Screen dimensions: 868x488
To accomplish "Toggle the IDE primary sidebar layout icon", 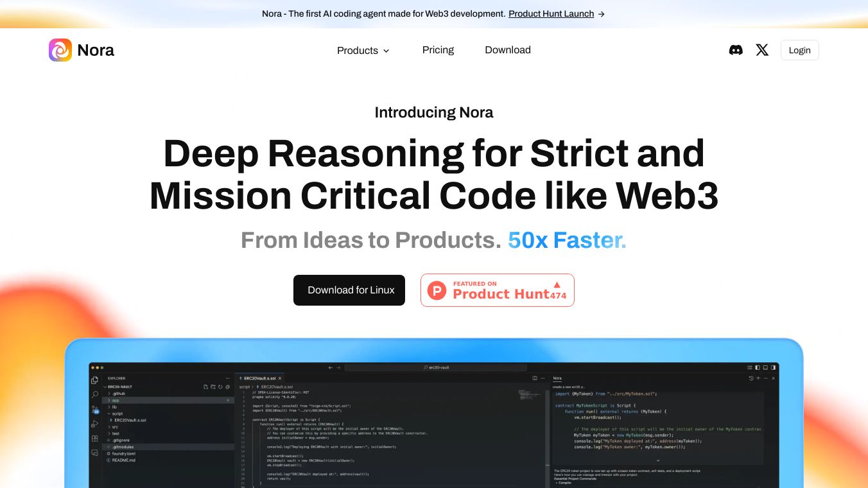I will [x=758, y=368].
